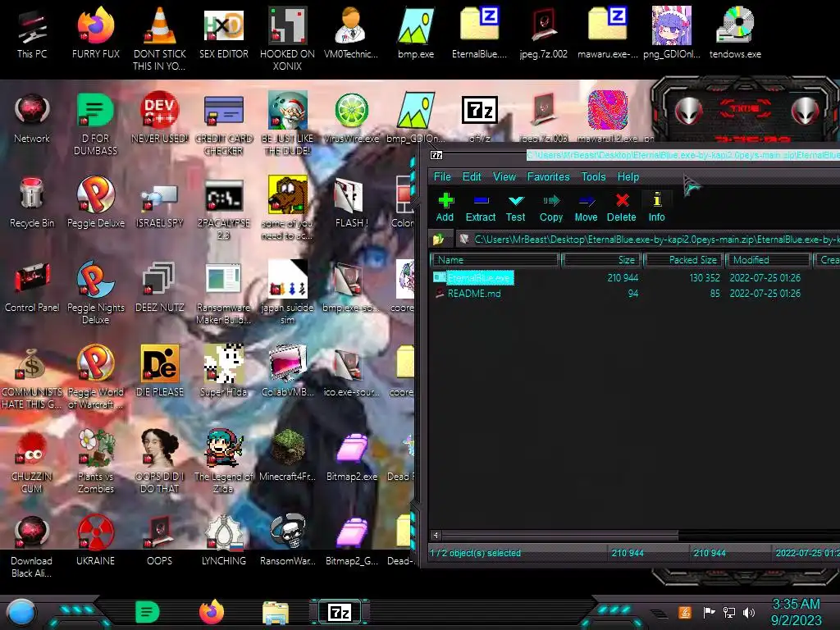Select the Recycle Bin icon
This screenshot has height=630, width=840.
[x=32, y=203]
